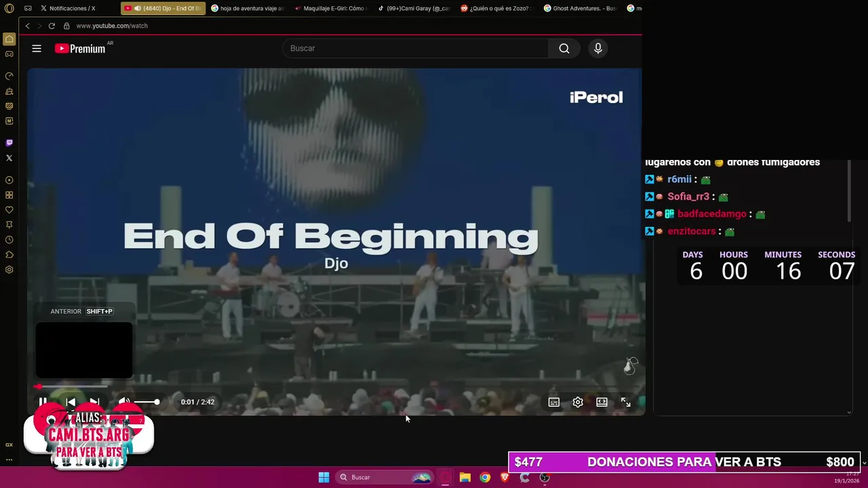Go back to the previous page

pyautogui.click(x=27, y=26)
